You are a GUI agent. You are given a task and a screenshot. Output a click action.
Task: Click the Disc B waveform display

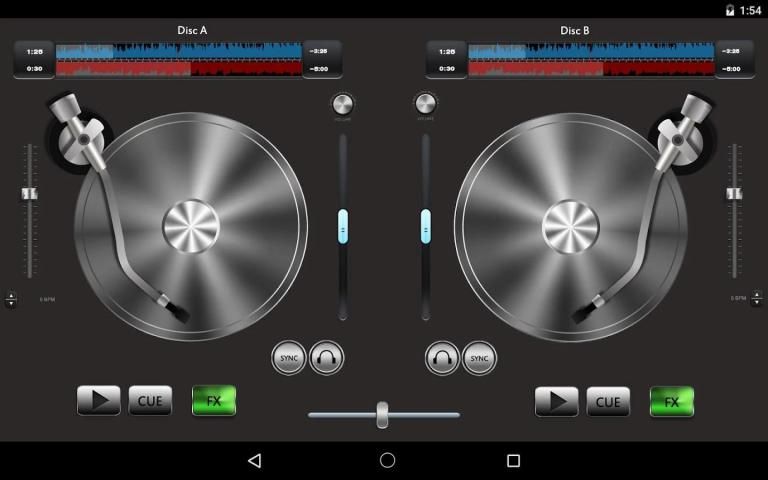(591, 59)
